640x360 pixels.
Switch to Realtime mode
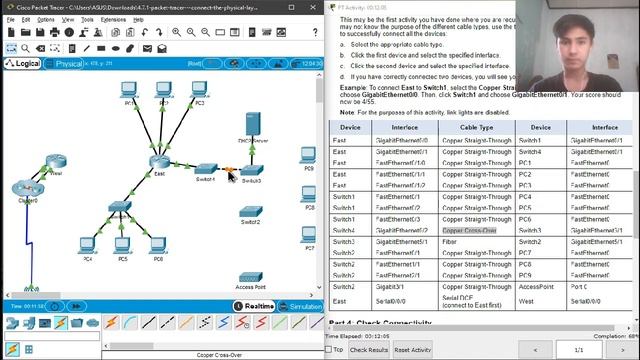coord(254,306)
